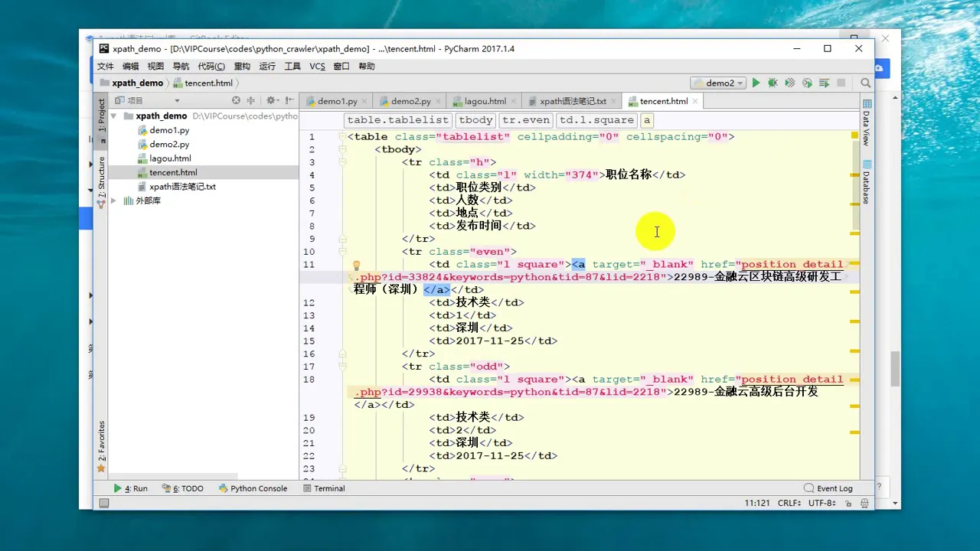Expand the 外部库 node

pos(114,201)
